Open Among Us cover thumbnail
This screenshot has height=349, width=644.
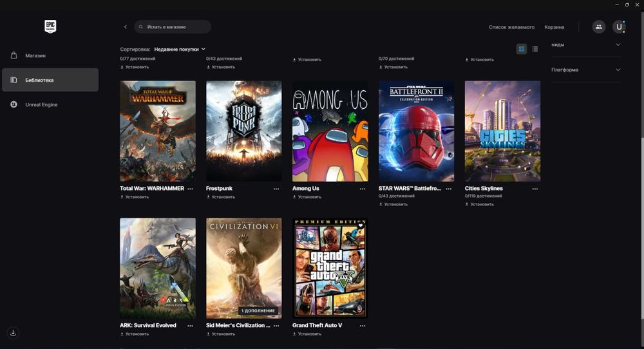(x=330, y=131)
